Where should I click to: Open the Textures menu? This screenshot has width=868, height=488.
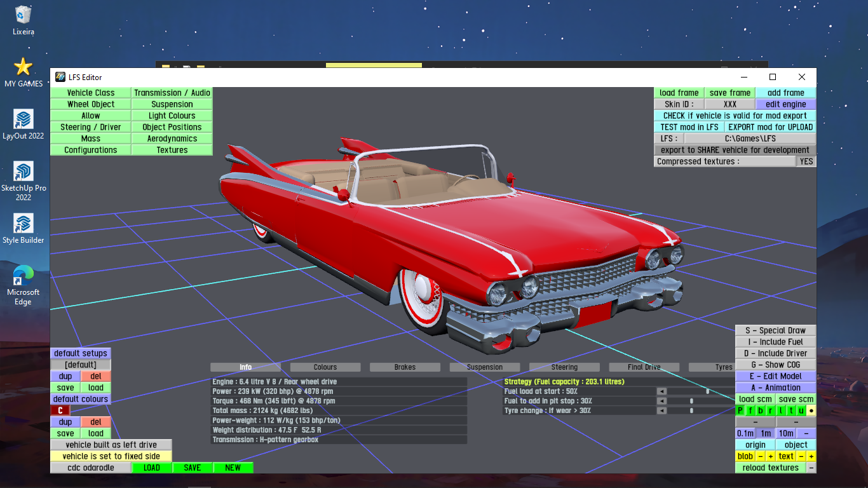pos(172,150)
